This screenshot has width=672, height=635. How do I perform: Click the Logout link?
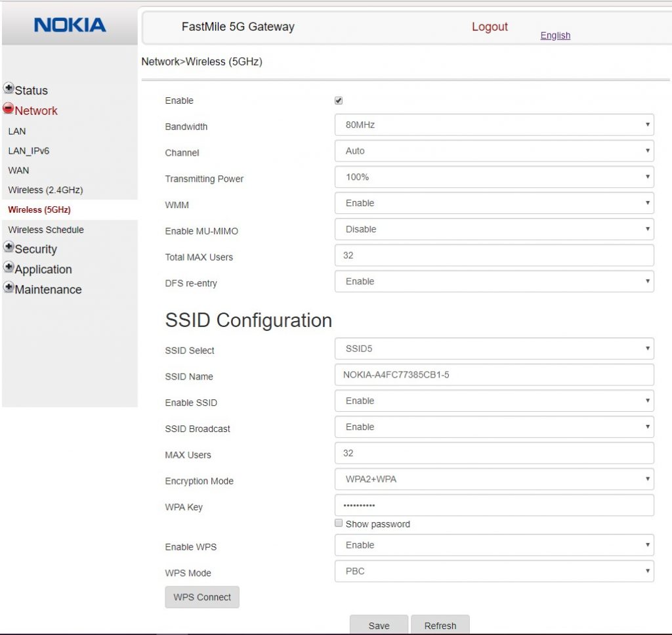pyautogui.click(x=490, y=26)
